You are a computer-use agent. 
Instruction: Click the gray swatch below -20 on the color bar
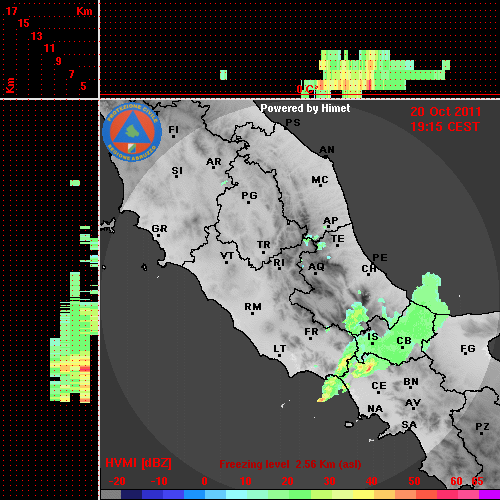click(111, 495)
